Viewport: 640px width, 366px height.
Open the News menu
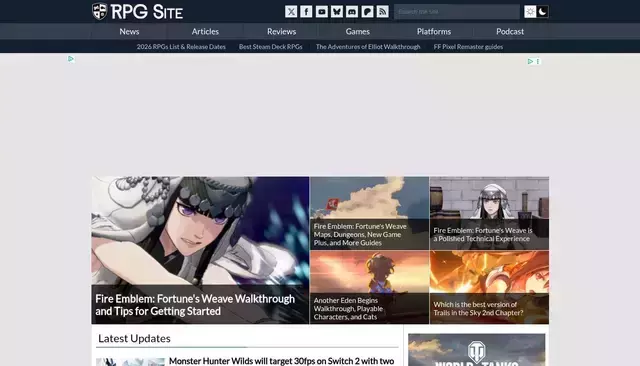(129, 31)
